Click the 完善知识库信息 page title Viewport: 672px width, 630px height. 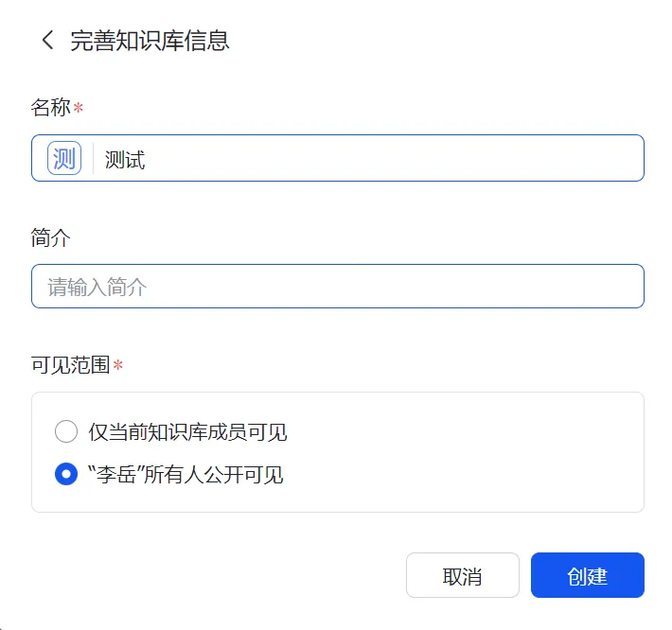coord(150,41)
